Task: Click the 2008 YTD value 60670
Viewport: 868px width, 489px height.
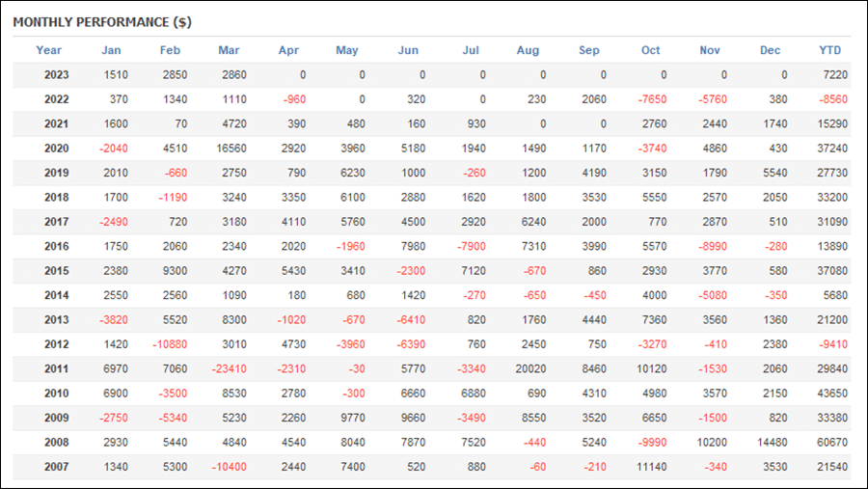Action: coord(832,443)
